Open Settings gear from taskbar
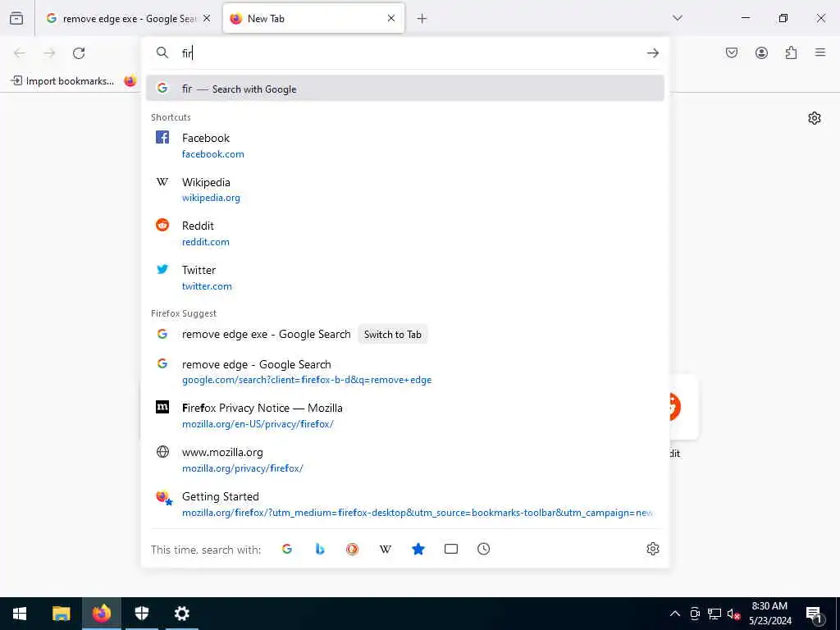The image size is (840, 630). (182, 614)
